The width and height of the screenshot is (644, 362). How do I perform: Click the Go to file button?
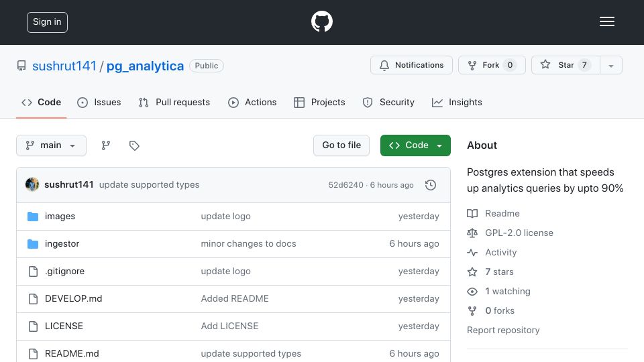pos(341,145)
